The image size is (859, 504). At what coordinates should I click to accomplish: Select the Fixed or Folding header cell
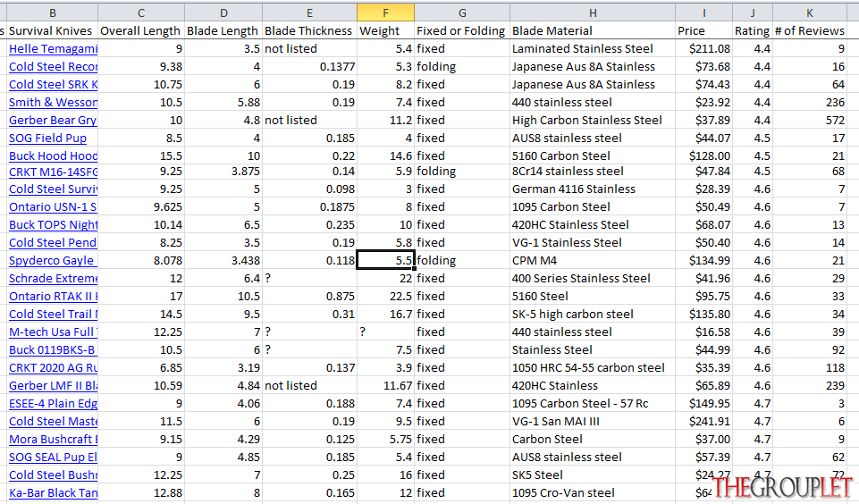click(462, 31)
